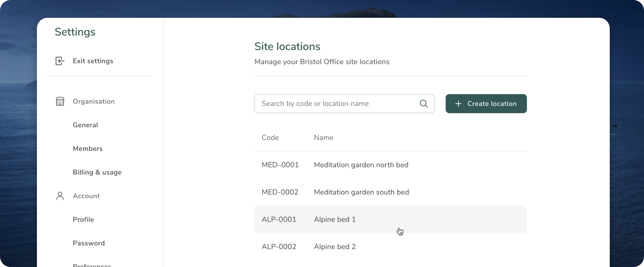This screenshot has height=267, width=644.
Task: Click the Account person icon
Action: (60, 196)
